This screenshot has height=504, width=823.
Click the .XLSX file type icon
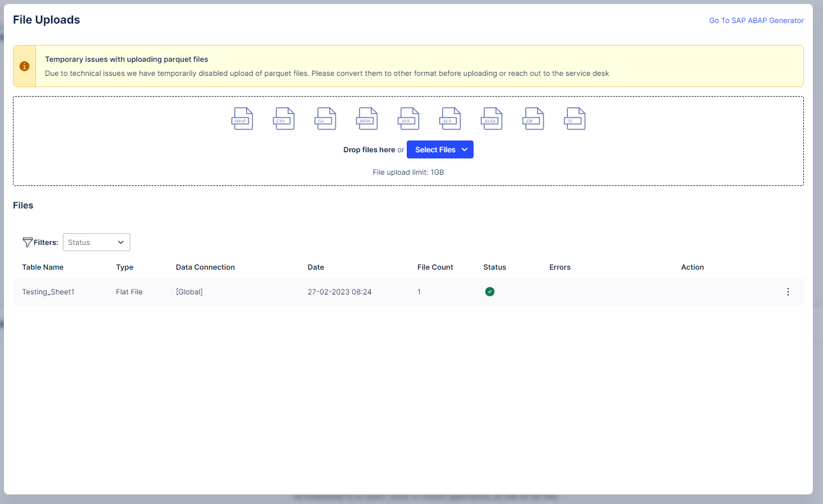click(x=492, y=119)
